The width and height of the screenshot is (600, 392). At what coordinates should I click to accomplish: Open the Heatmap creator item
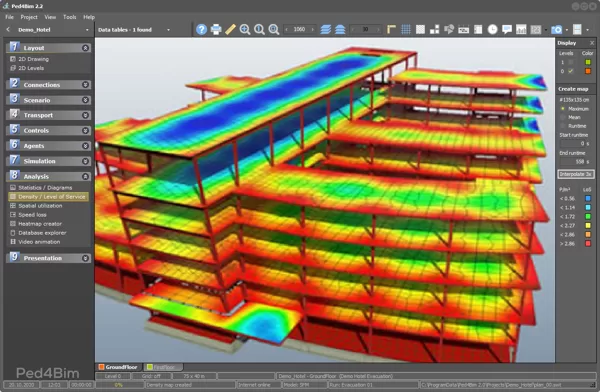click(x=40, y=224)
